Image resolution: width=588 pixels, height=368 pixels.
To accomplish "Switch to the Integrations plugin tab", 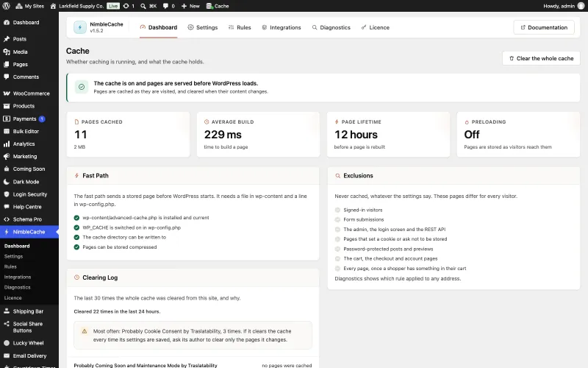I will click(282, 27).
